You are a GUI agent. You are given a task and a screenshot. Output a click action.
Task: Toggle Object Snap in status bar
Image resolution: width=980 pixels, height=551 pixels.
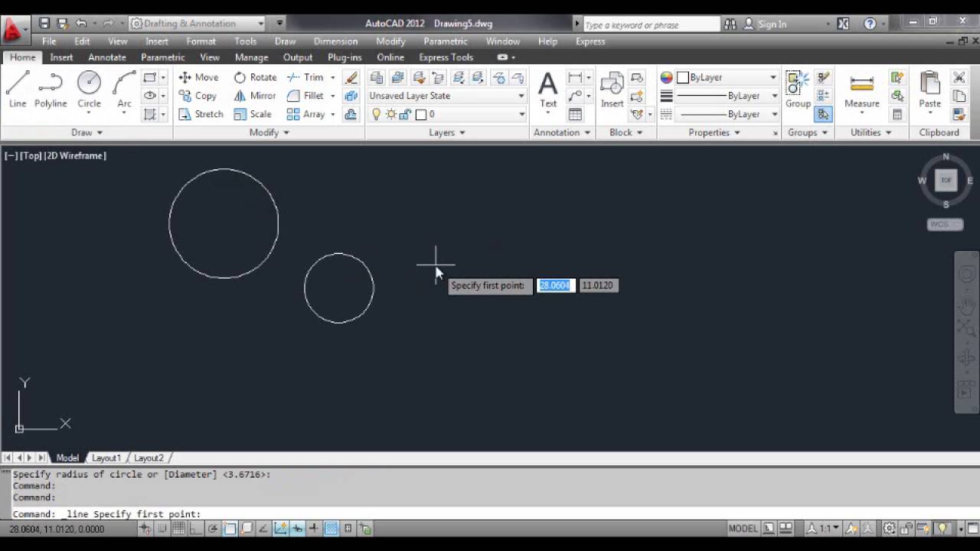click(229, 529)
